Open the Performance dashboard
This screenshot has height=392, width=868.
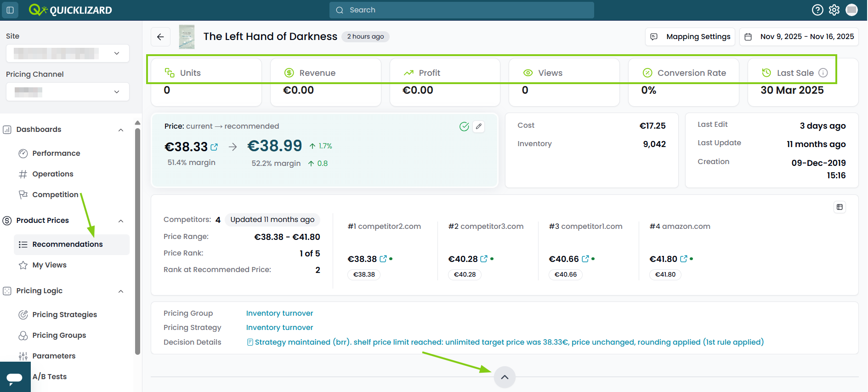[x=56, y=153]
